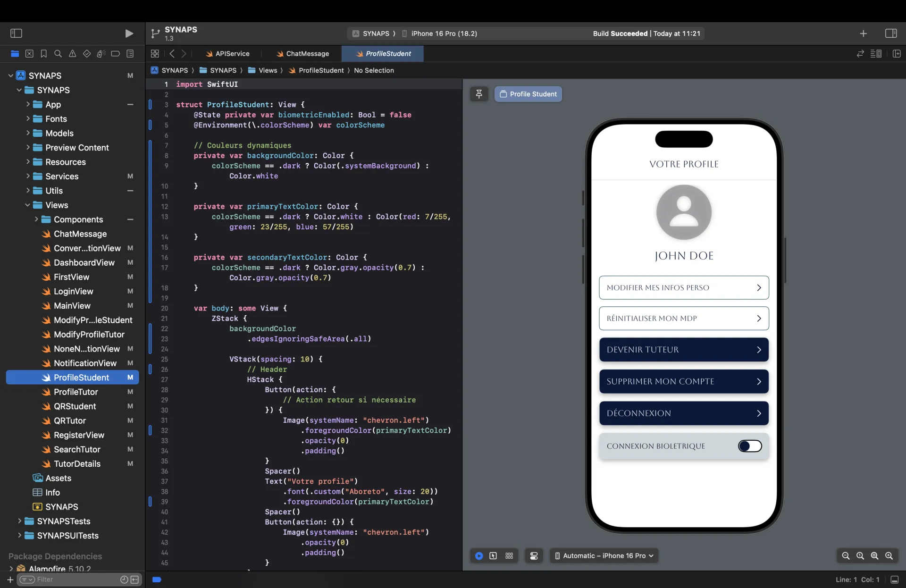Expand the Models folder

pyautogui.click(x=28, y=133)
